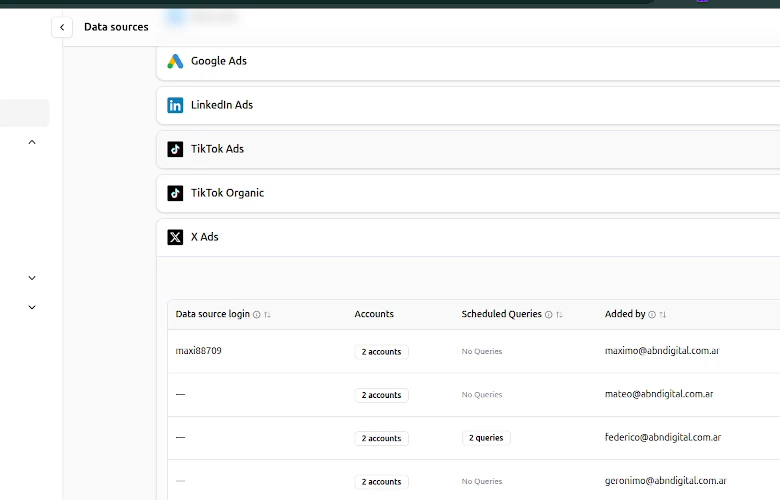This screenshot has height=500, width=780.
Task: Click the Google Ads logo icon
Action: (175, 61)
